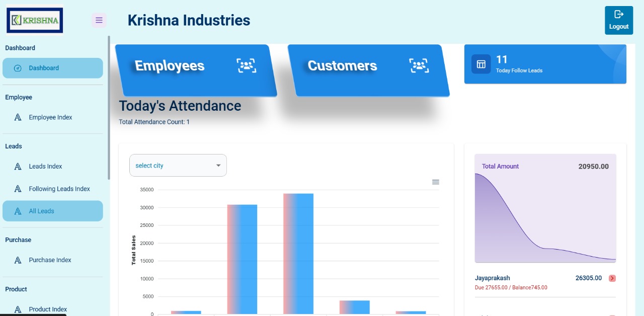Click the Customers card people icon

point(419,65)
